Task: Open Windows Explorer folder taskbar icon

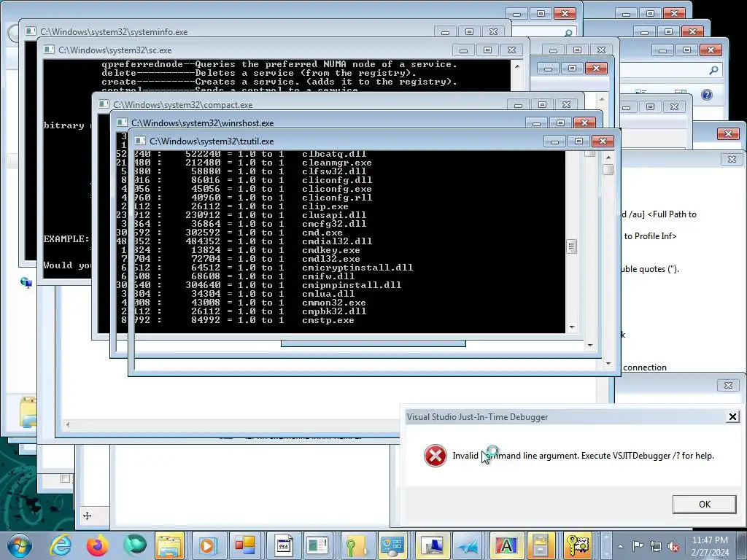Action: (x=169, y=545)
